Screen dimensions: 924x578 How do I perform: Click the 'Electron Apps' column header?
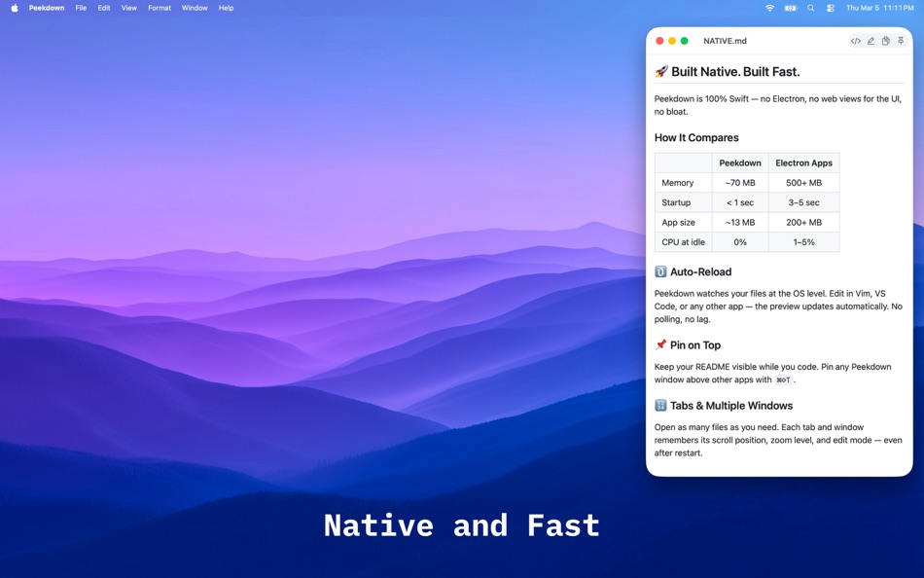click(803, 163)
